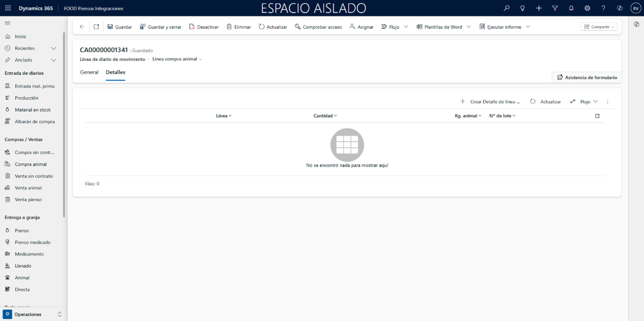Click Crear Detalle de línea button

(x=490, y=102)
